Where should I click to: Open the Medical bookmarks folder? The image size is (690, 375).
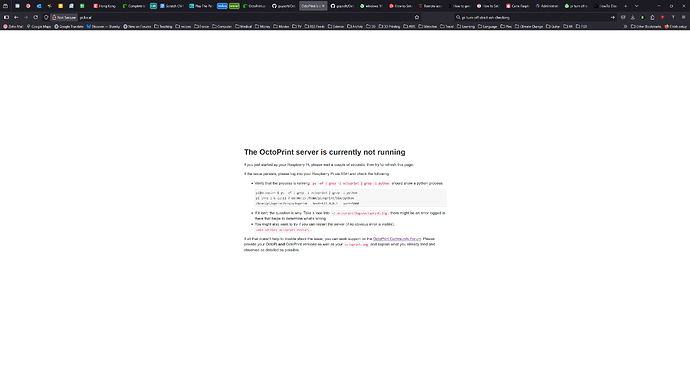[x=244, y=26]
